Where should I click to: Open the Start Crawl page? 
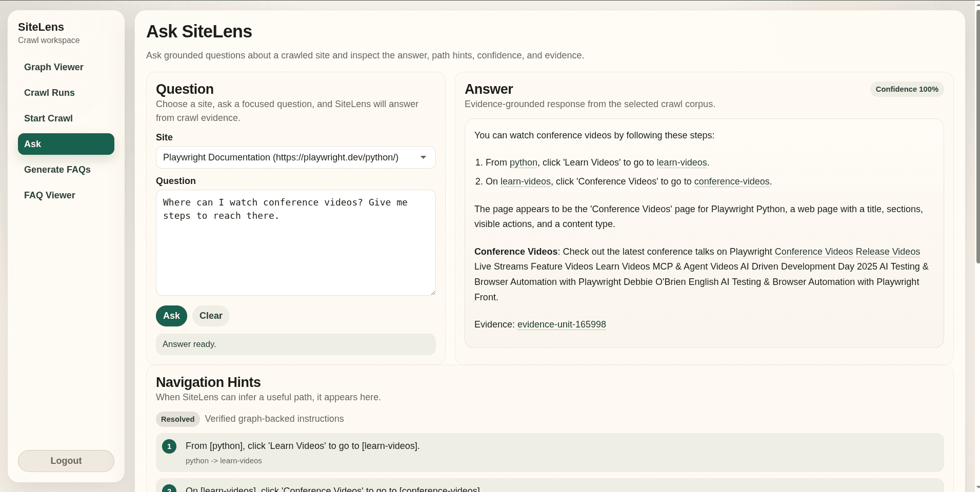click(x=66, y=118)
